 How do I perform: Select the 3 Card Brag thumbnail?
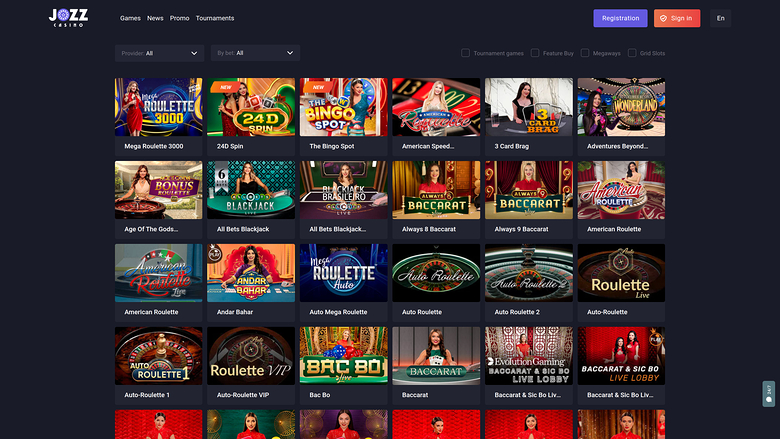click(x=529, y=107)
